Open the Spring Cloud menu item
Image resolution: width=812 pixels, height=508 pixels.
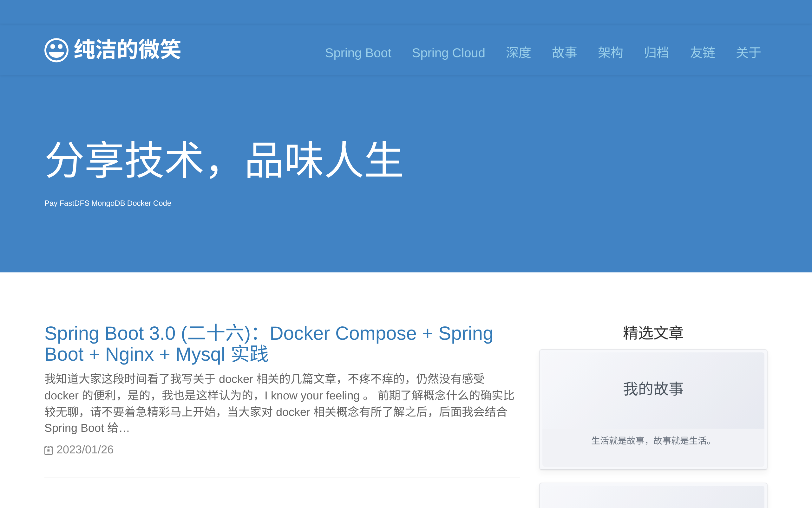pyautogui.click(x=448, y=53)
